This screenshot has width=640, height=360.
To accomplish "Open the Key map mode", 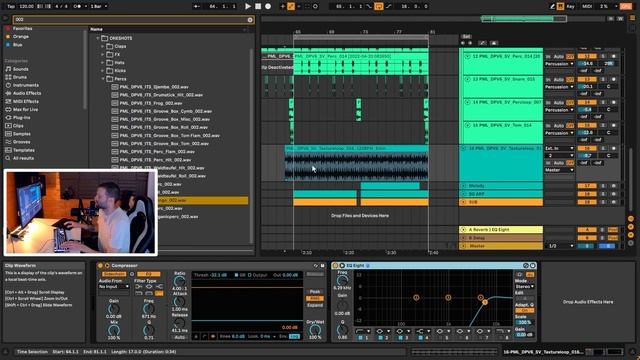I will pos(570,6).
